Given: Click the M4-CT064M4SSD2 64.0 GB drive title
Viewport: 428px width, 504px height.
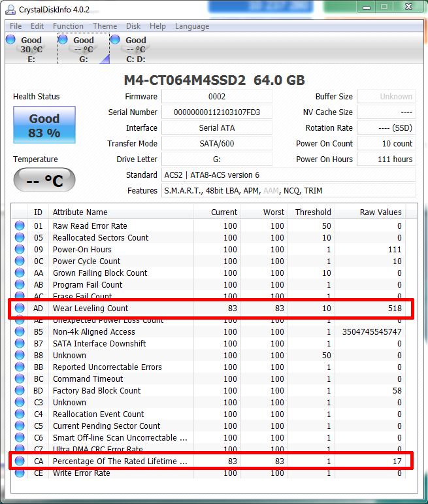Looking at the screenshot, I should (x=214, y=80).
